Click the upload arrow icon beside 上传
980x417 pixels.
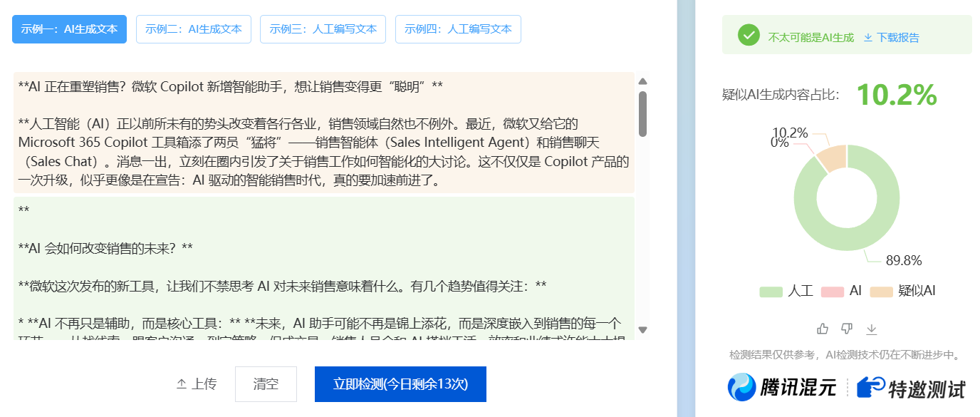[x=182, y=384]
